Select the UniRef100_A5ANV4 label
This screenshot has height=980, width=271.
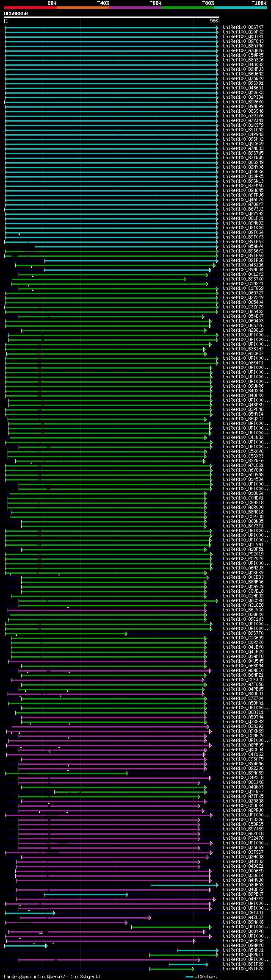pos(243,247)
